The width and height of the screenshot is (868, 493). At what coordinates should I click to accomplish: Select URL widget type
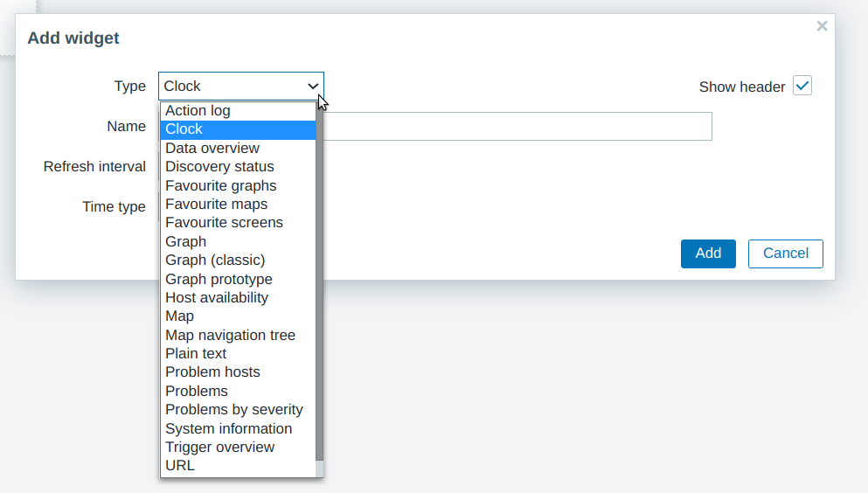pyautogui.click(x=180, y=465)
